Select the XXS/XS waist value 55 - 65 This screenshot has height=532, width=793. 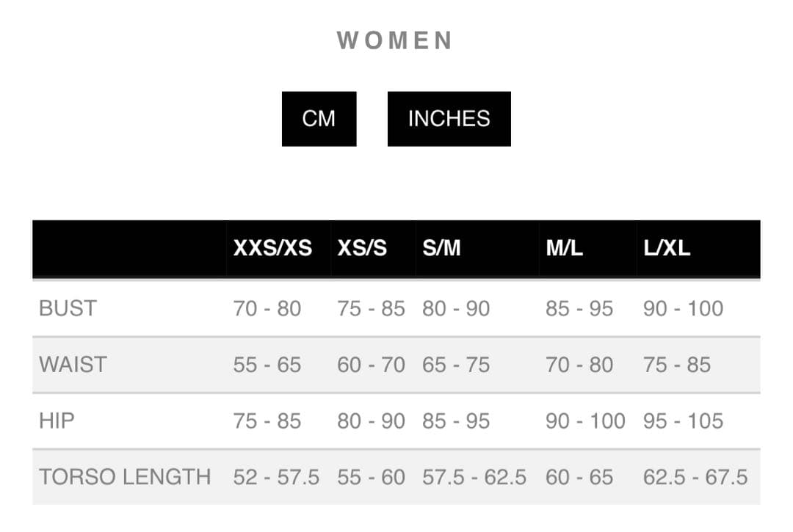pos(267,365)
